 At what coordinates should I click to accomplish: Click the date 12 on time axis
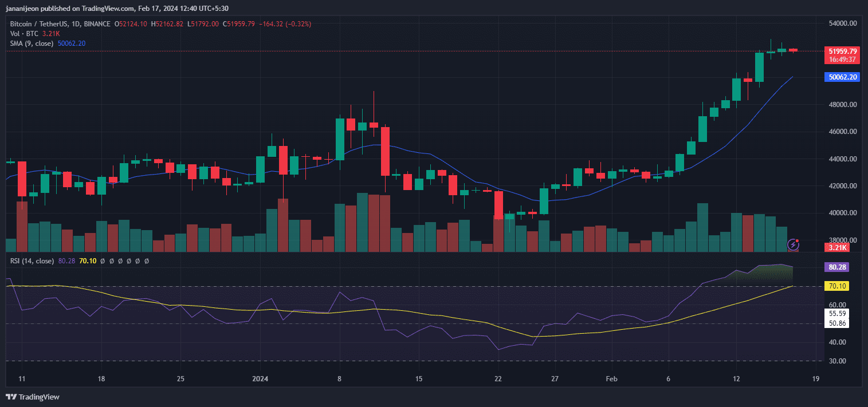point(736,379)
